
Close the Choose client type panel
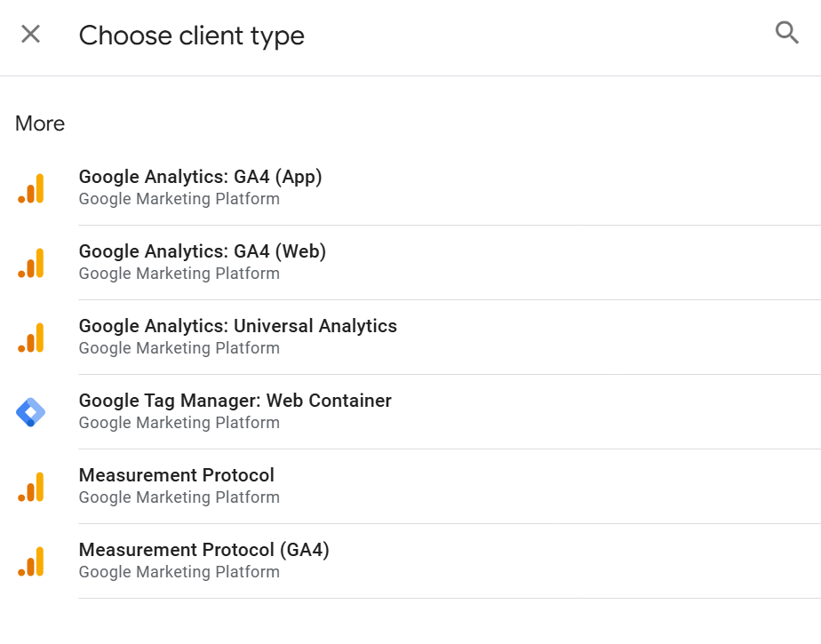pyautogui.click(x=30, y=35)
